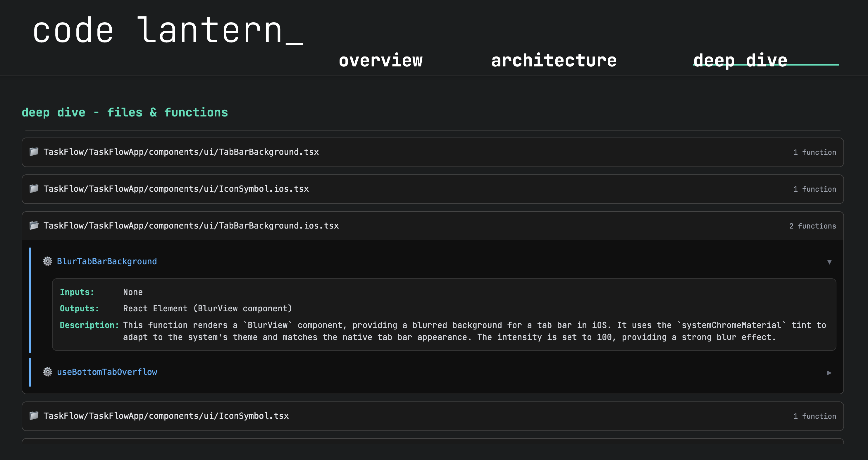Collapse BlurTabBarBackground with down arrow
Screen dimensions: 868x460
pyautogui.click(x=829, y=262)
